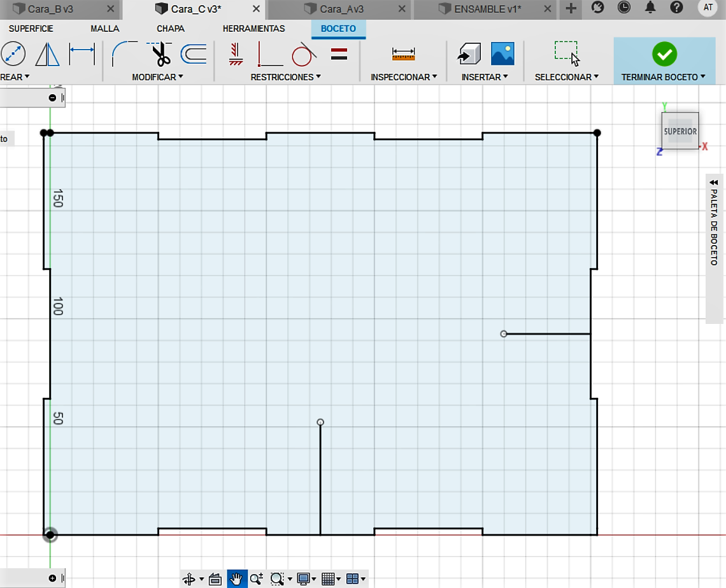Select the Trim scissors tool
The image size is (726, 588).
(160, 53)
